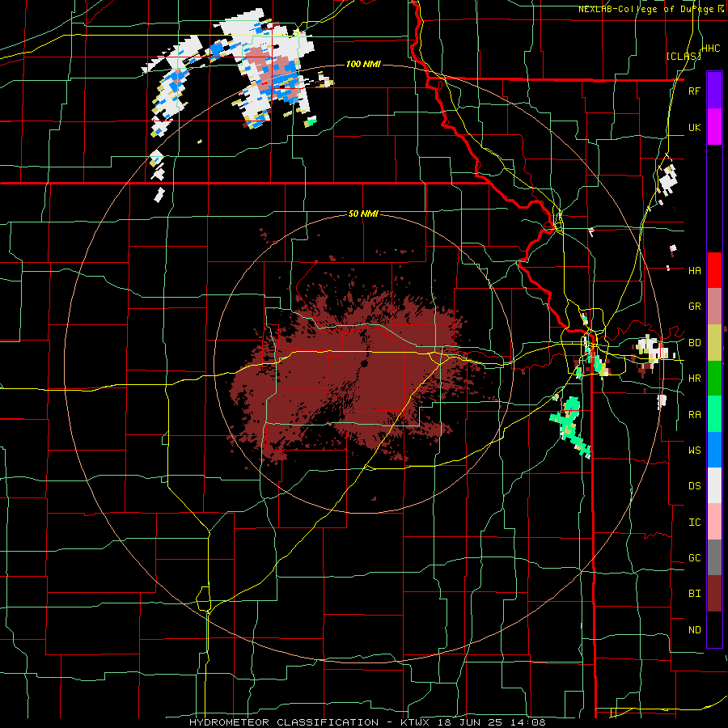The width and height of the screenshot is (728, 728).
Task: Select the BD olive-yellow legend swatch
Action: coord(714,343)
